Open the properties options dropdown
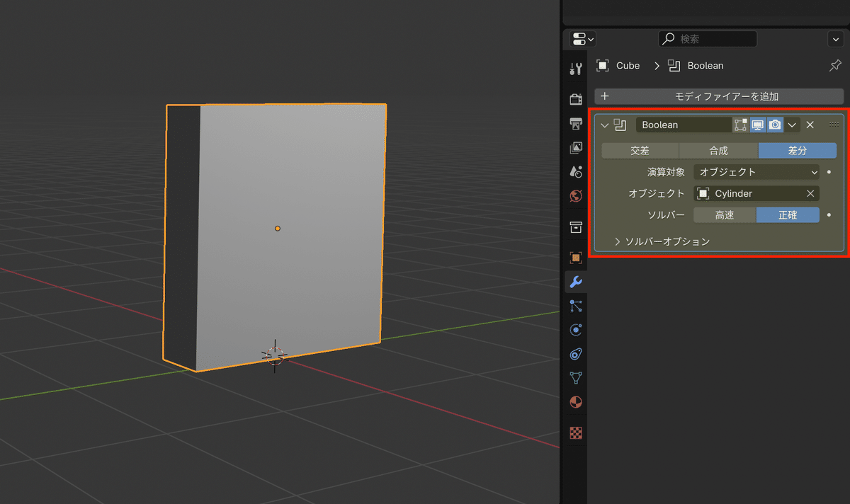850x504 pixels. [834, 39]
